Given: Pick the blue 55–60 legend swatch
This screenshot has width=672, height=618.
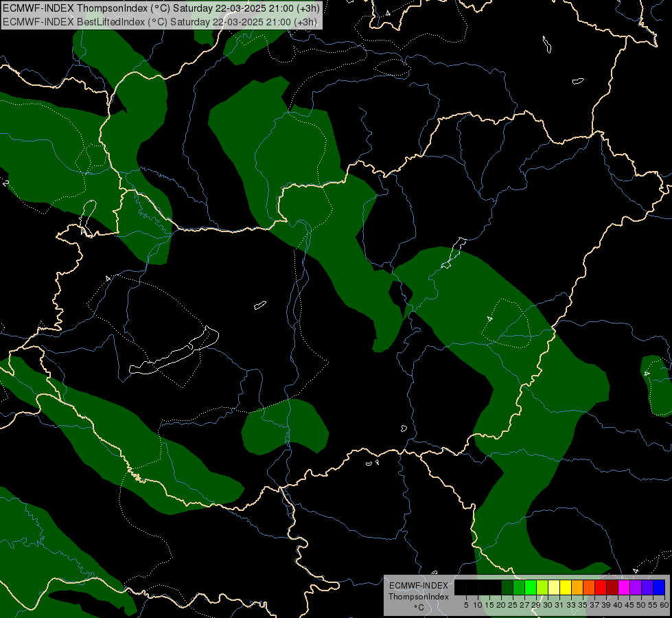Looking at the screenshot, I should coord(659,587).
